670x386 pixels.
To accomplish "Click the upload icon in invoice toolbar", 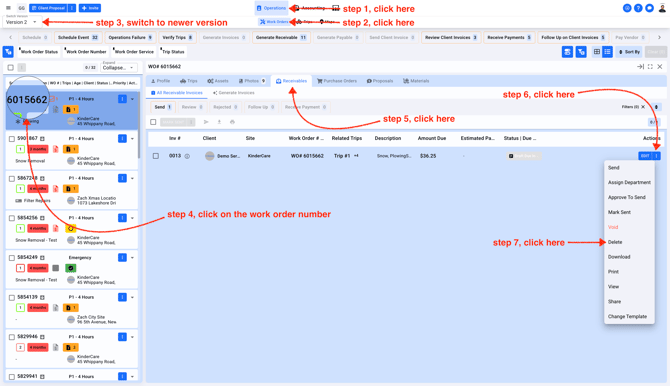I will click(x=219, y=122).
